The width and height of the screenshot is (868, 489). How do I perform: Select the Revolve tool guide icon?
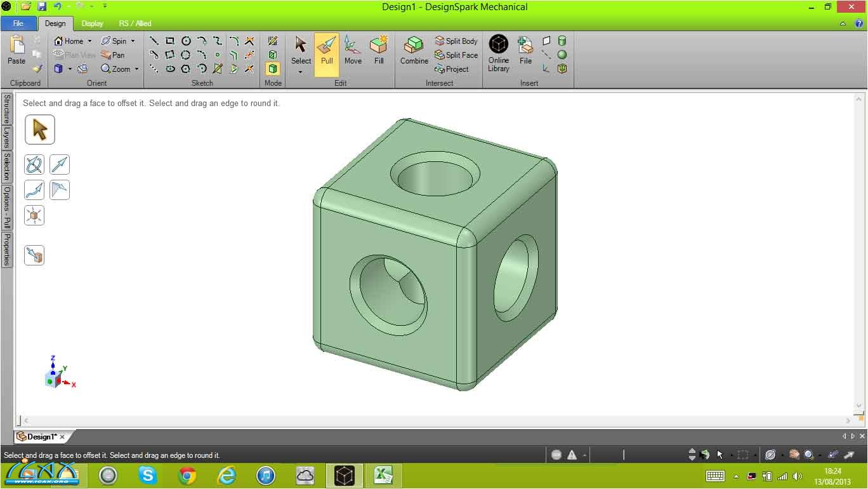click(34, 164)
